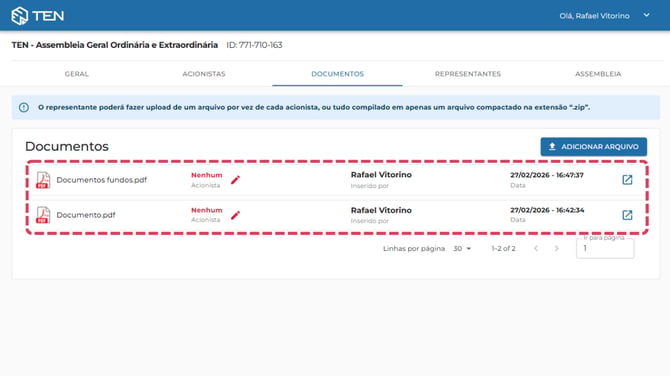Select the DOCUMENTOS tab
The image size is (670, 377).
(x=338, y=74)
